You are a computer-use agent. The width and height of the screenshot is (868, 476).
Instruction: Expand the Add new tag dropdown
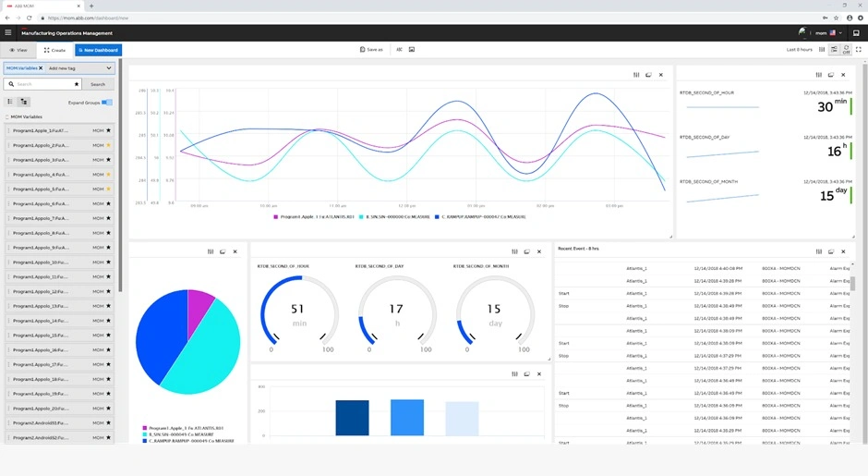click(x=109, y=68)
